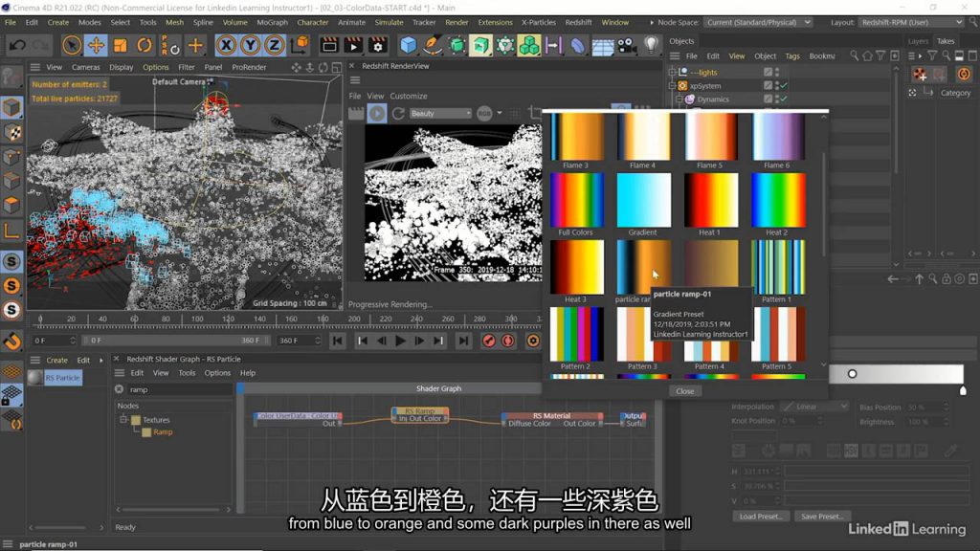
Task: Select the Rotate tool
Action: tap(145, 45)
